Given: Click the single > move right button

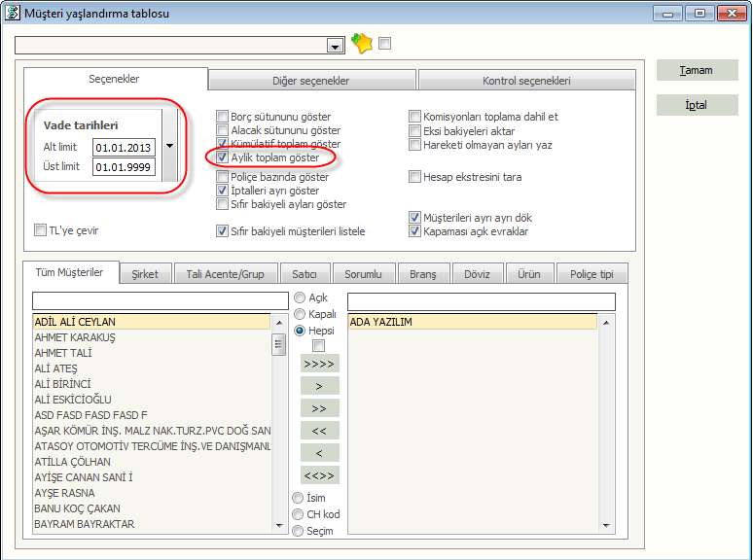Looking at the screenshot, I should click(319, 386).
